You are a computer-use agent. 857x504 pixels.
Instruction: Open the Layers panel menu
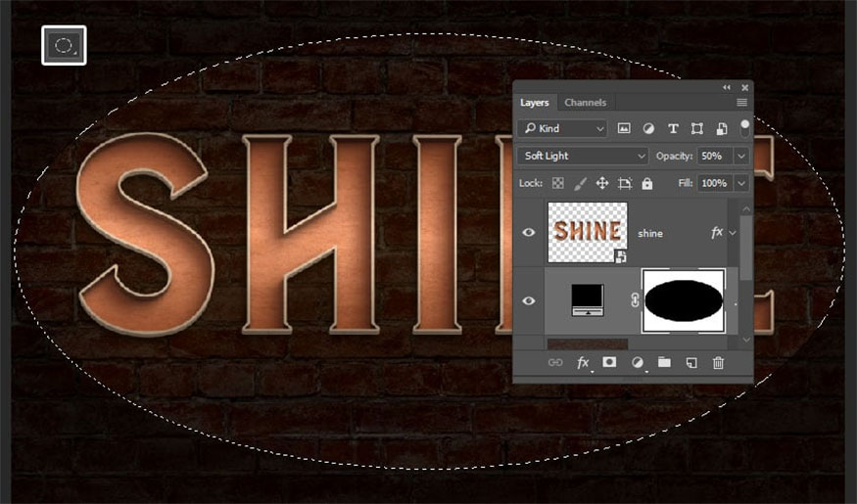741,103
